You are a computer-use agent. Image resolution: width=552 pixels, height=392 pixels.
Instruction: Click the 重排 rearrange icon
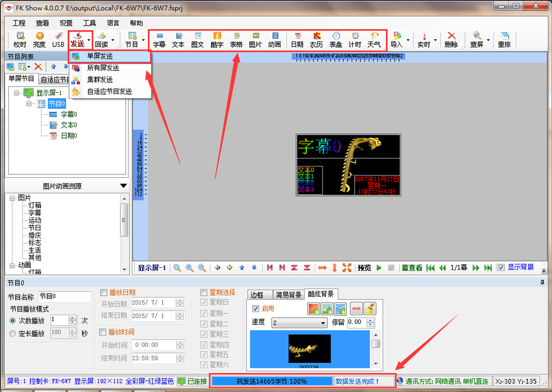(x=504, y=40)
